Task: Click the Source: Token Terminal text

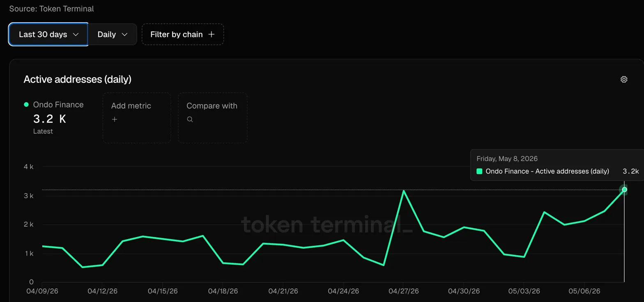Action: (52, 9)
